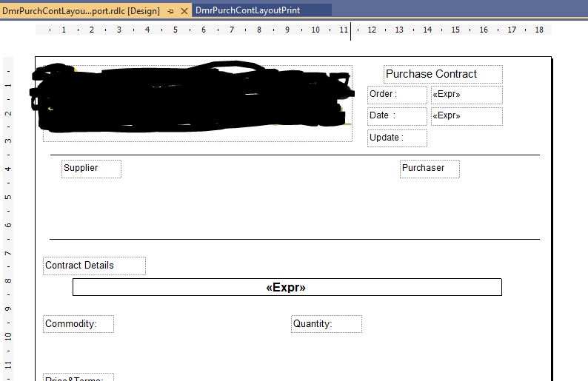Select the Purchase Contract title textbox
This screenshot has width=588, height=381.
tap(443, 74)
